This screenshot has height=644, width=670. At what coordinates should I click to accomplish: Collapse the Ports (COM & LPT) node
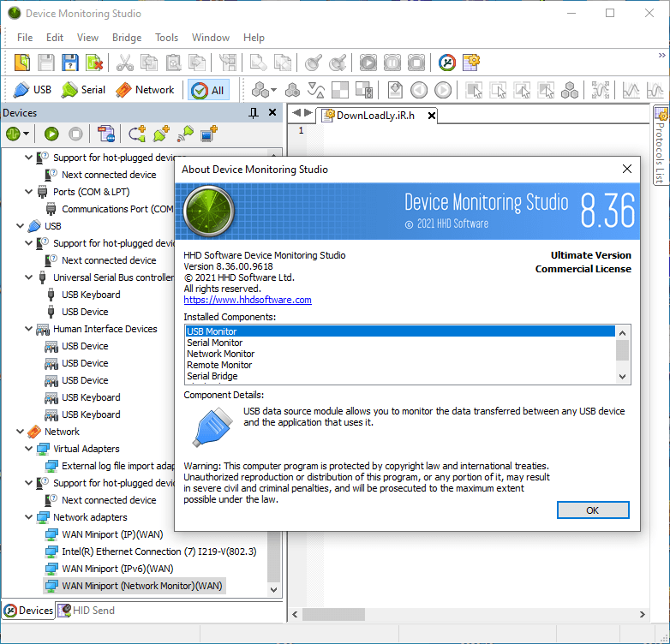pyautogui.click(x=29, y=192)
